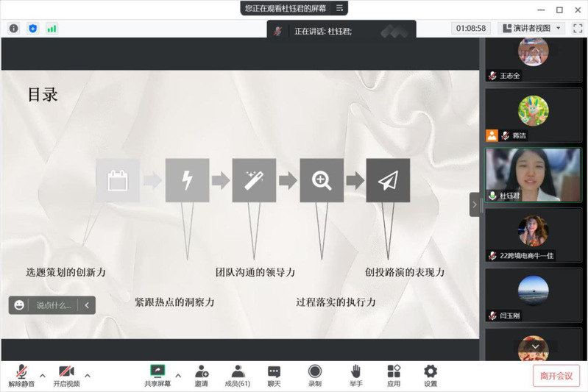Unmute microphone (解除静音)
Screen dimensions: 588x392
click(21, 375)
